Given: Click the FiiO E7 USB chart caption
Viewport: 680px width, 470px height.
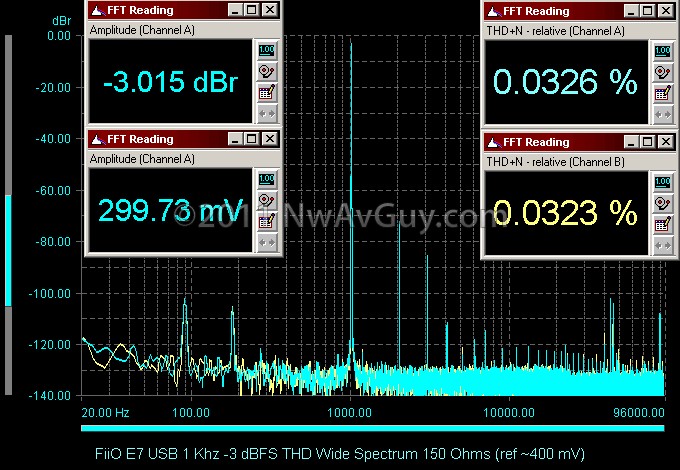Looking at the screenshot, I should click(340, 454).
